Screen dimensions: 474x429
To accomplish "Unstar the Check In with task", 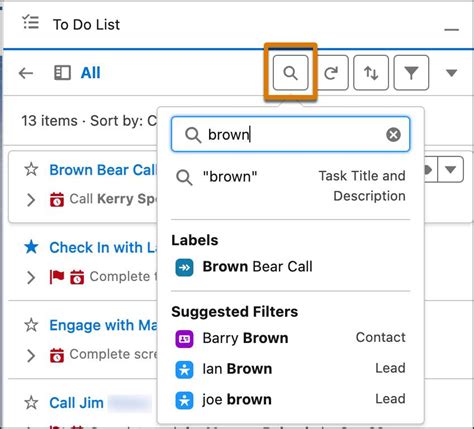I will coord(31,247).
